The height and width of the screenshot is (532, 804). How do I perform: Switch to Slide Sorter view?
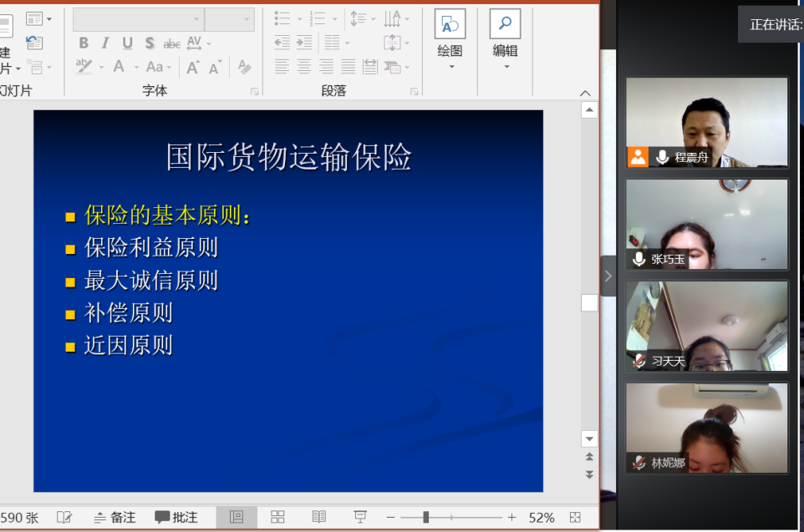(278, 518)
